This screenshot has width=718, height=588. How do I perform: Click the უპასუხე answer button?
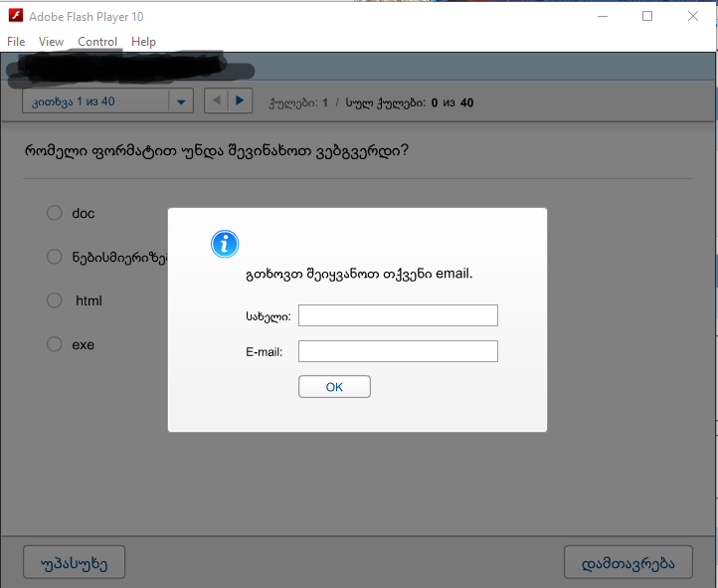74,562
